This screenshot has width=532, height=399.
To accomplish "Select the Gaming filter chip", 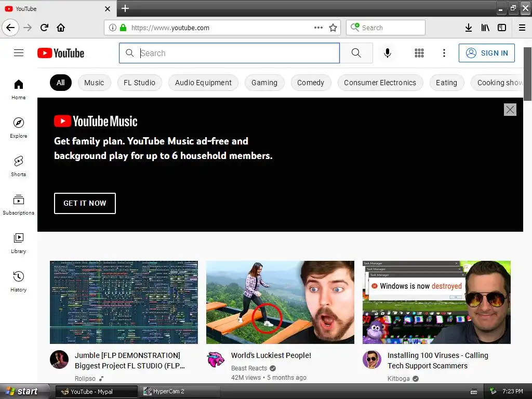I will 264,83.
